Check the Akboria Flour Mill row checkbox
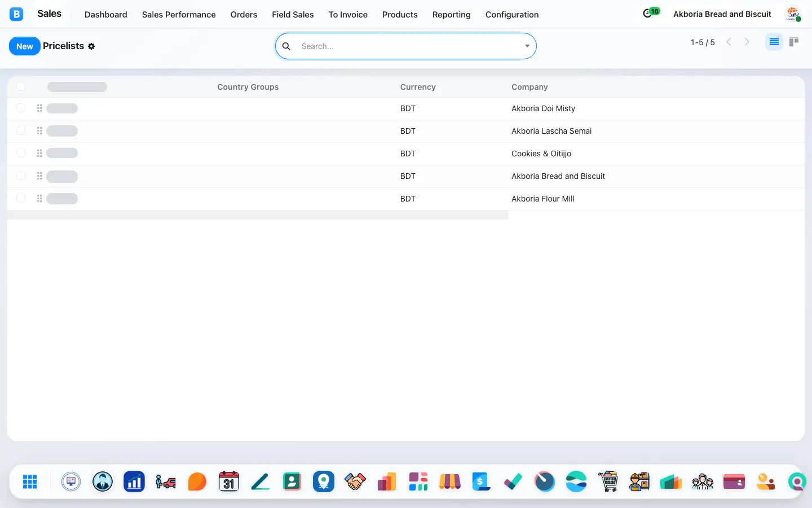The image size is (812, 508). (21, 198)
